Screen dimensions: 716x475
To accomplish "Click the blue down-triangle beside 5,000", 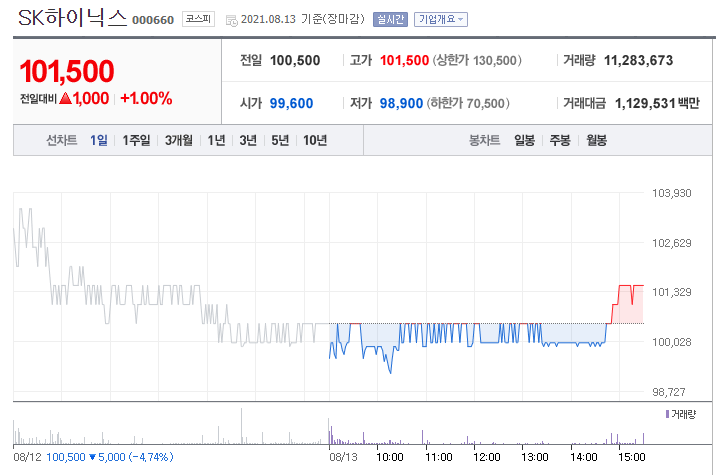I will click(x=92, y=457).
